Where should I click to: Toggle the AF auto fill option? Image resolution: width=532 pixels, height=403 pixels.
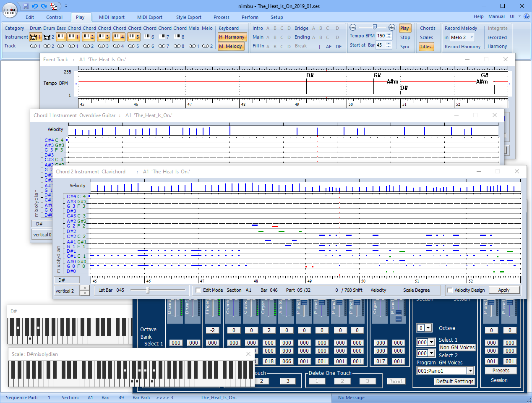pyautogui.click(x=329, y=47)
